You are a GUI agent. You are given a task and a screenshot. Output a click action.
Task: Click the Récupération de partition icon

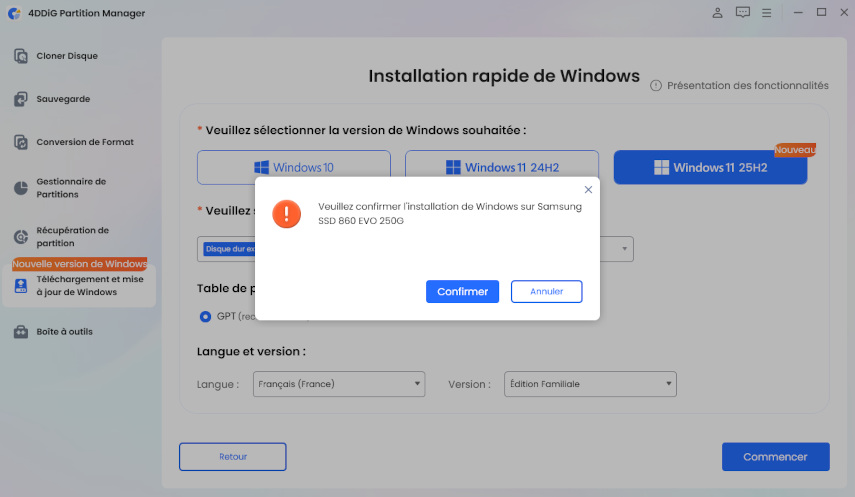[x=21, y=237]
